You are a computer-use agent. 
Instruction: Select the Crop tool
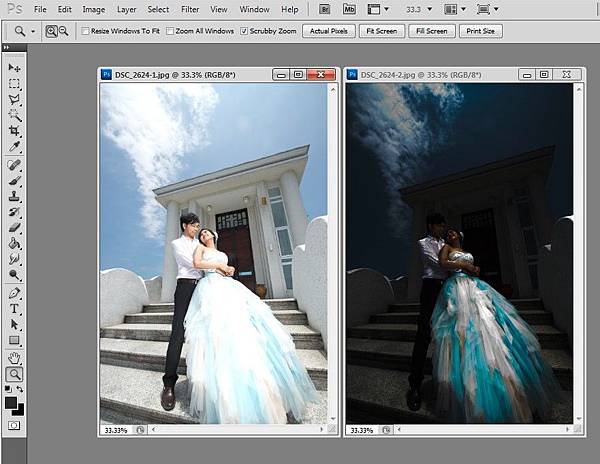15,131
